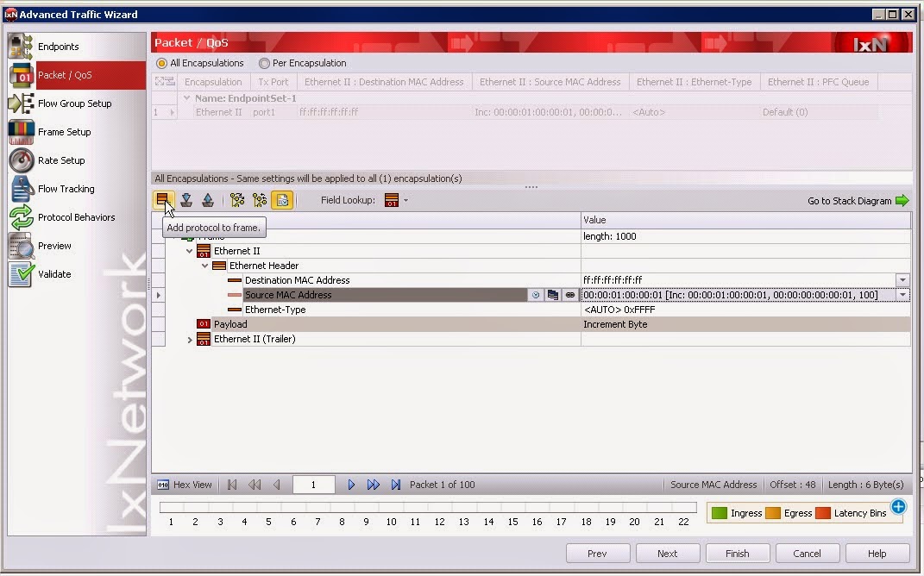Expand the Ethernet II (Trailer) node
924x576 pixels.
coord(190,339)
